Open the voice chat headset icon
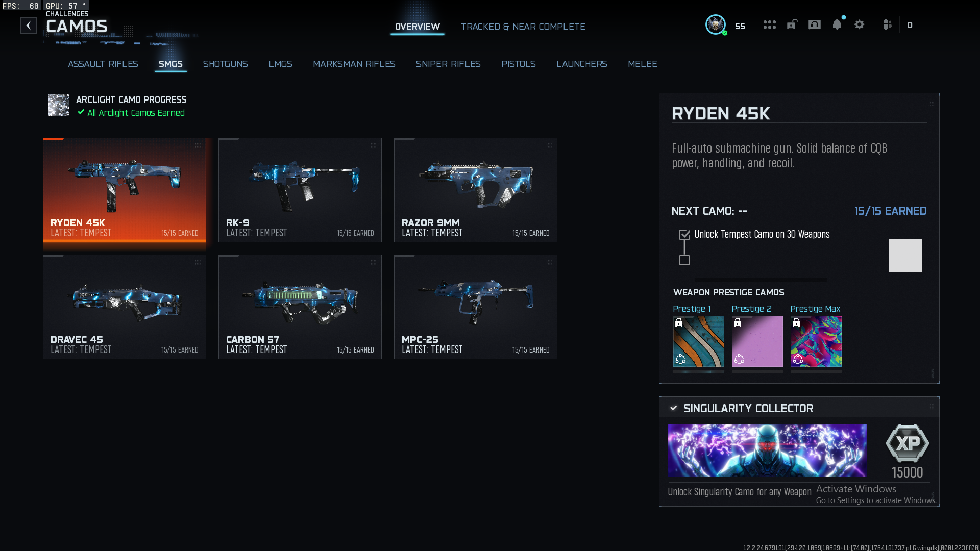The image size is (980, 551). click(815, 25)
